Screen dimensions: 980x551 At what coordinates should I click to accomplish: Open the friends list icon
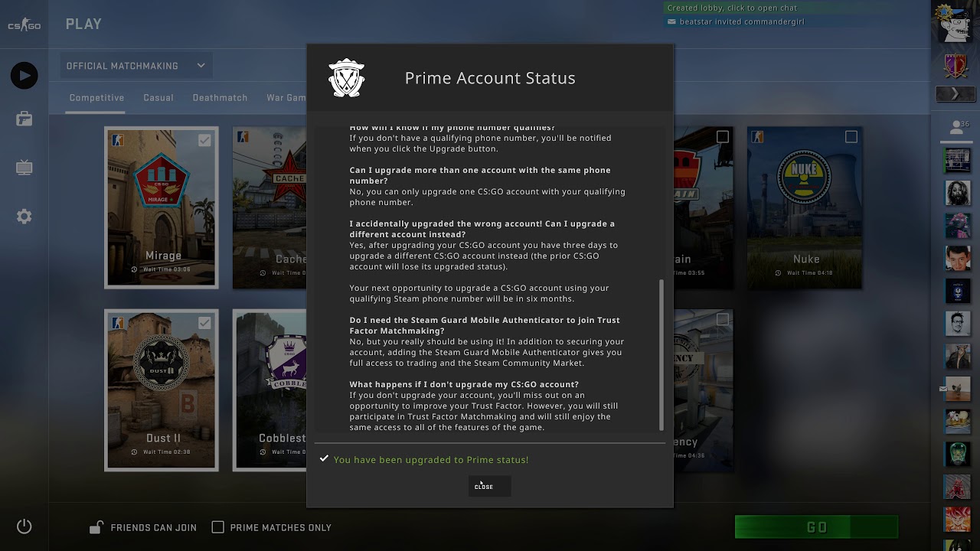point(956,127)
